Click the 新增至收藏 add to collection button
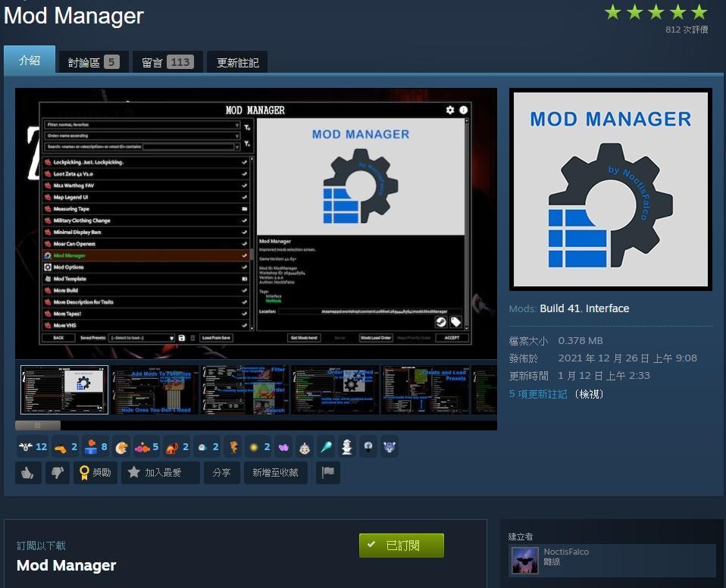Viewport: 726px width, 588px height. 275,473
